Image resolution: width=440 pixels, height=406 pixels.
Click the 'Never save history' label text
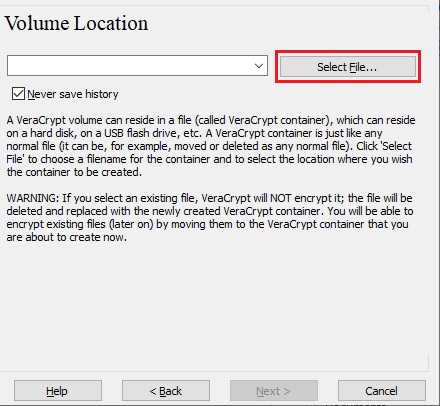73,94
